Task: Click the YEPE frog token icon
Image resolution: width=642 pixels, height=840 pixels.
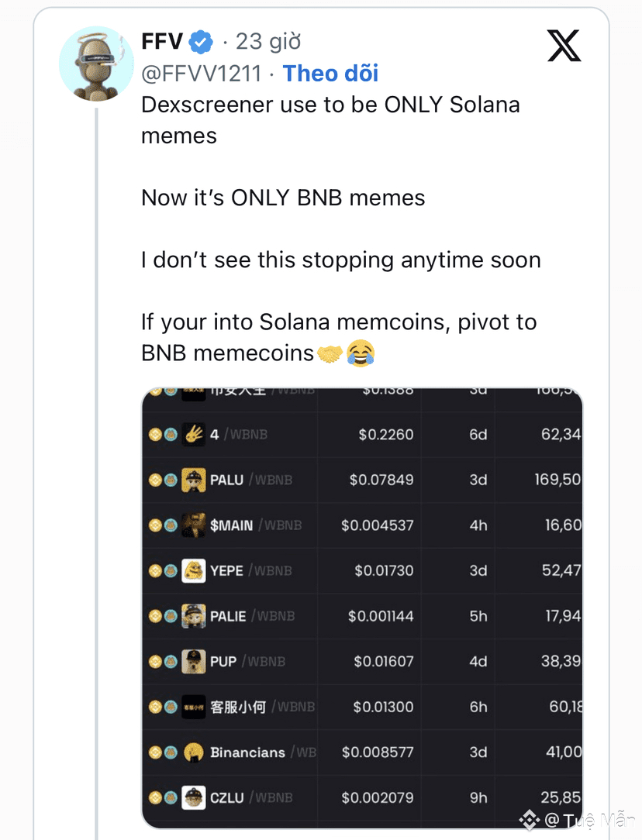Action: [x=193, y=570]
